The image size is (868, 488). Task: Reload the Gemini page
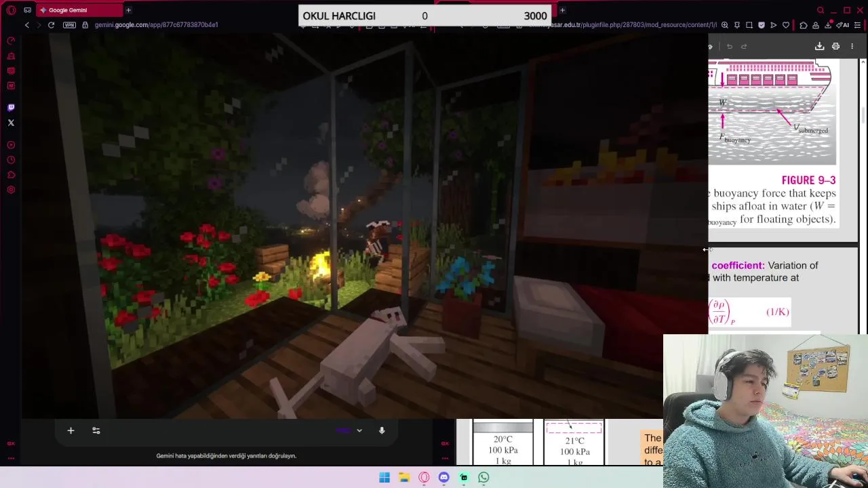coord(51,25)
